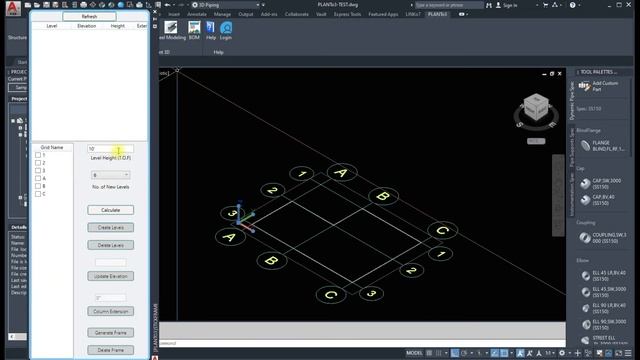
Task: Click the Save icon in quick access toolbar
Action: pos(46,5)
